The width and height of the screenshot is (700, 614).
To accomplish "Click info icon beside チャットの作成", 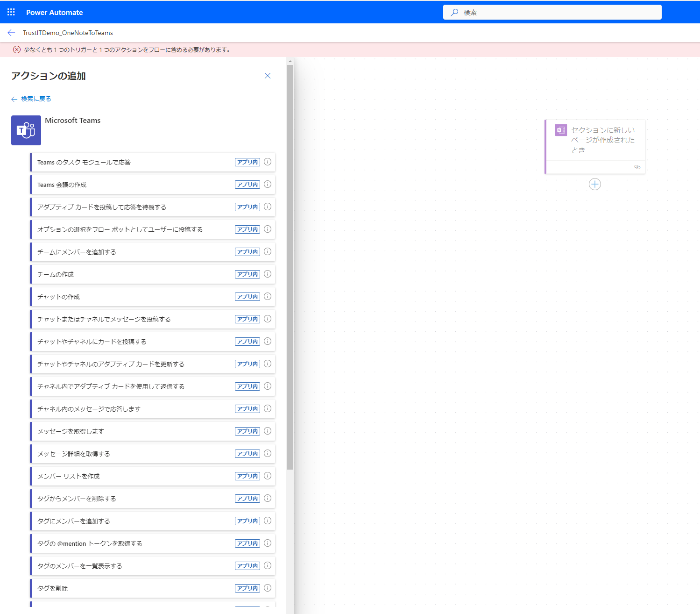I will coord(268,297).
